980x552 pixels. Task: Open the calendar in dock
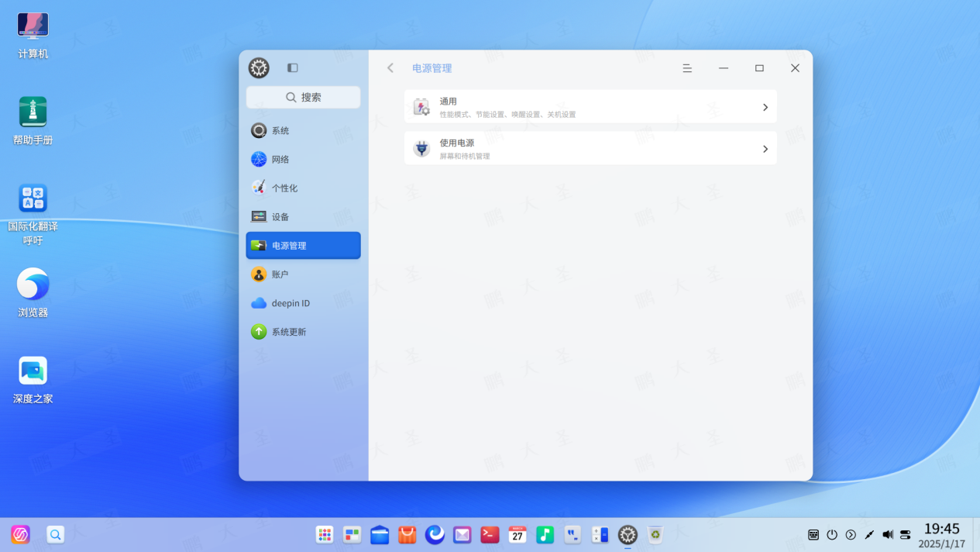tap(518, 534)
